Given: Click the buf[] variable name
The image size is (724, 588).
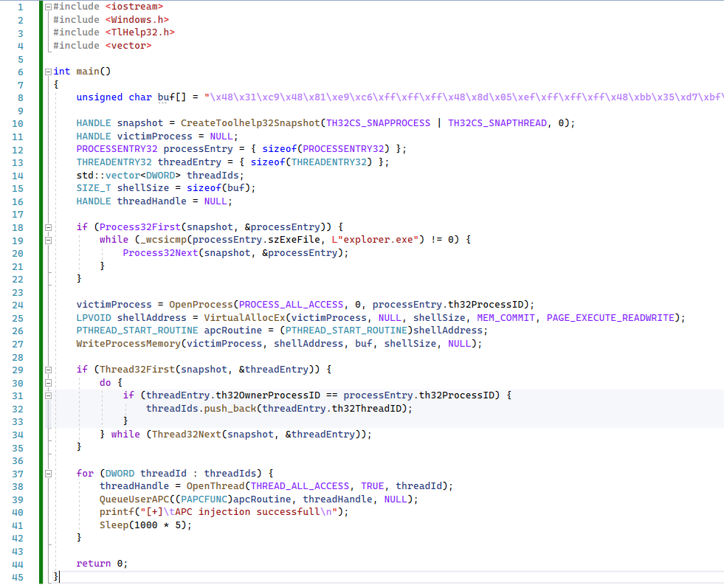Looking at the screenshot, I should click(172, 97).
